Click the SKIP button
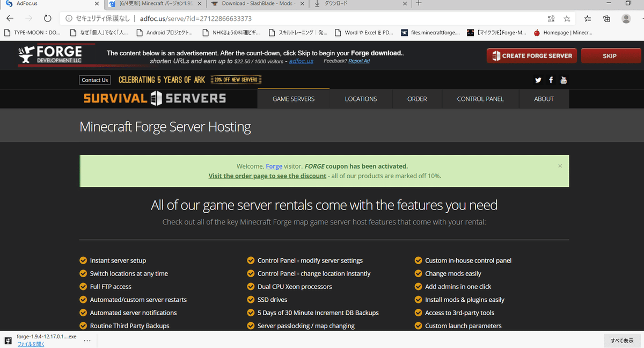644x348 pixels. (610, 56)
